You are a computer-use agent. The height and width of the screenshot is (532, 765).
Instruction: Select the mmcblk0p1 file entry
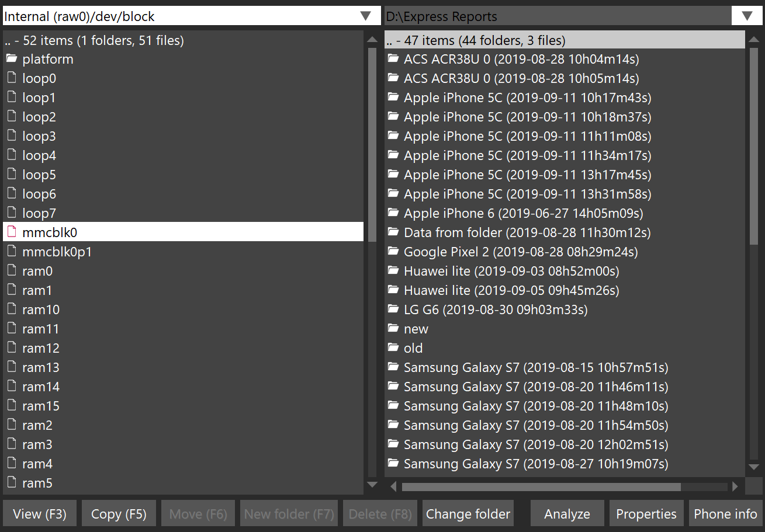point(57,252)
